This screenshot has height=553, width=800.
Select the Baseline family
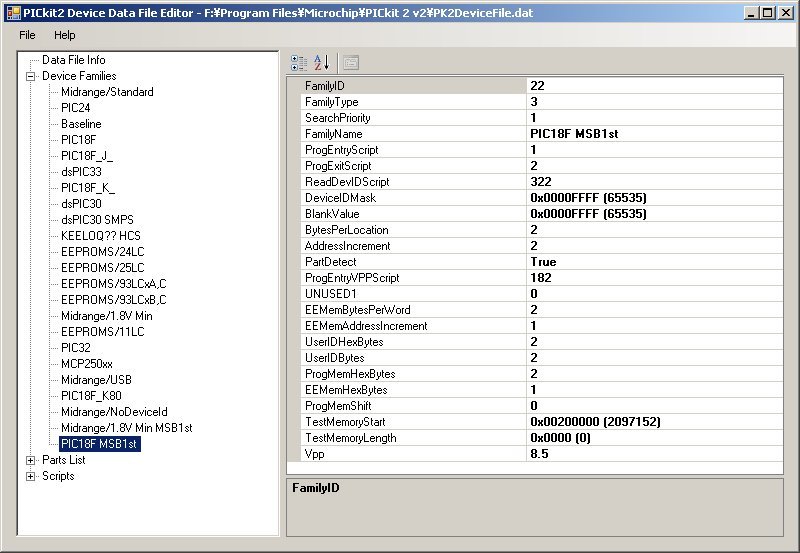81,124
